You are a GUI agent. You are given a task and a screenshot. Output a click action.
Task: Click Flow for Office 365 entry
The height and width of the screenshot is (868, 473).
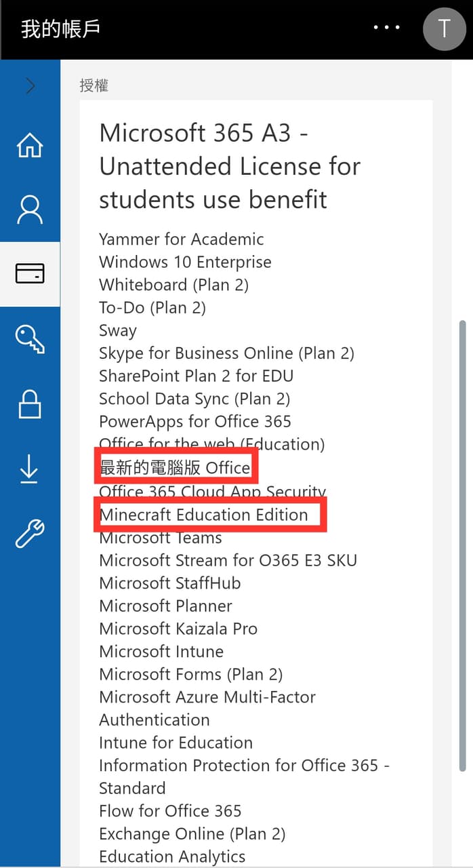click(170, 812)
